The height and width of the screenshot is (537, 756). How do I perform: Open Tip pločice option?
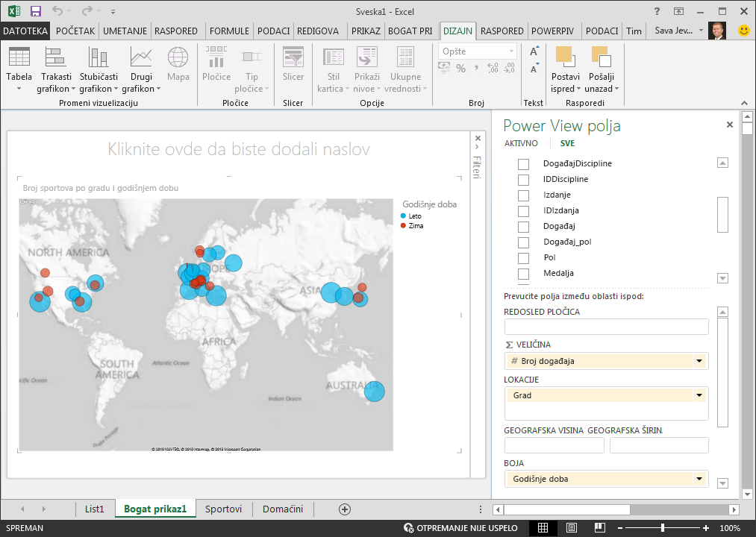252,69
